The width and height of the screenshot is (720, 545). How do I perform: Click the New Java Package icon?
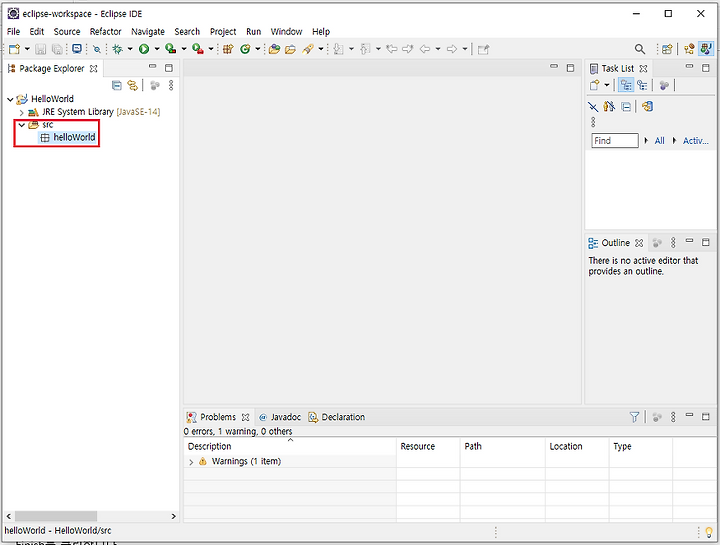click(228, 49)
